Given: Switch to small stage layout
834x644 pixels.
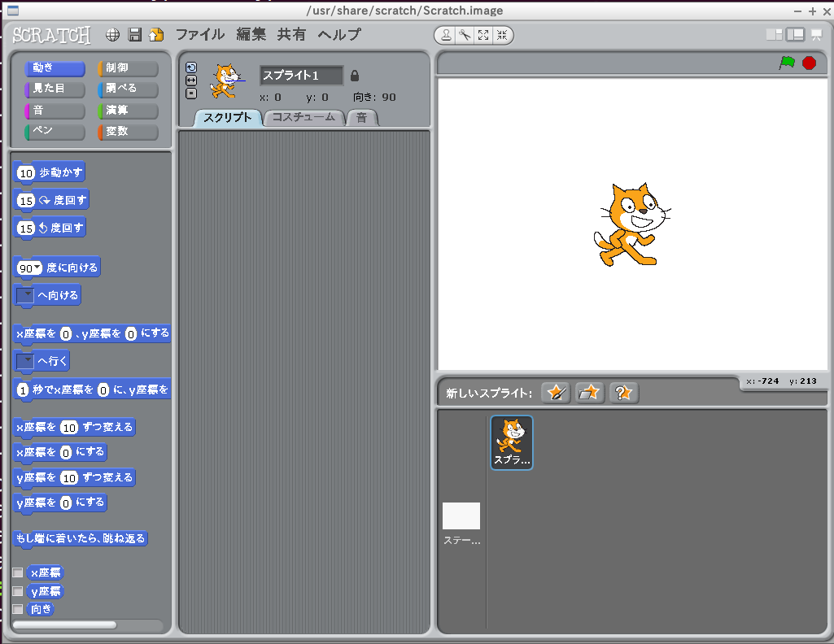Looking at the screenshot, I should click(x=775, y=34).
